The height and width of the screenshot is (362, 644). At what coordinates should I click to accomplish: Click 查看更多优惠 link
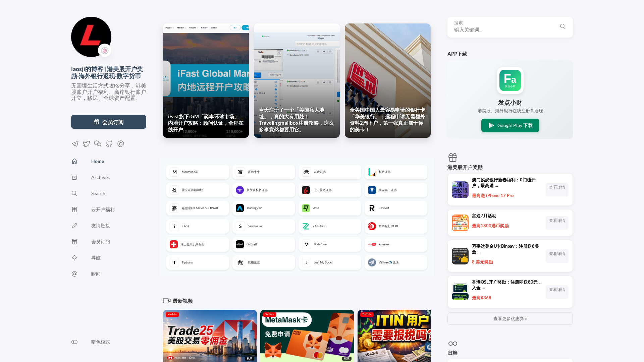click(x=510, y=319)
